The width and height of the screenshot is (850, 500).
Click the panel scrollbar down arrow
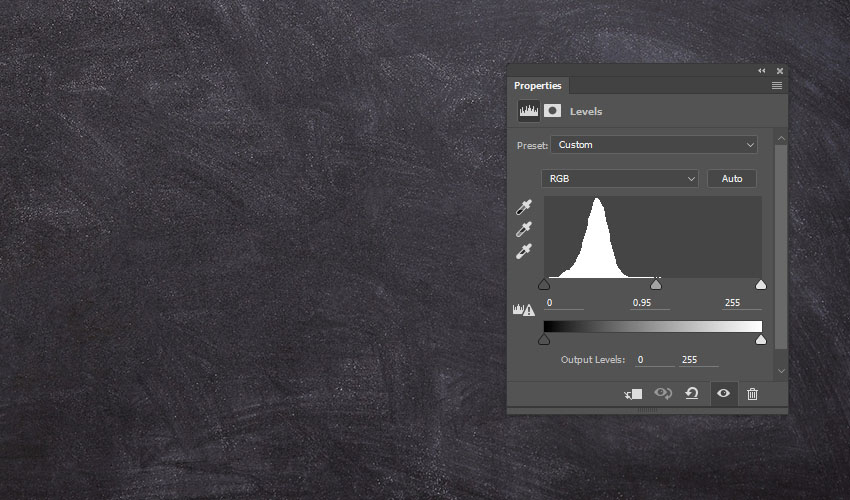(781, 371)
